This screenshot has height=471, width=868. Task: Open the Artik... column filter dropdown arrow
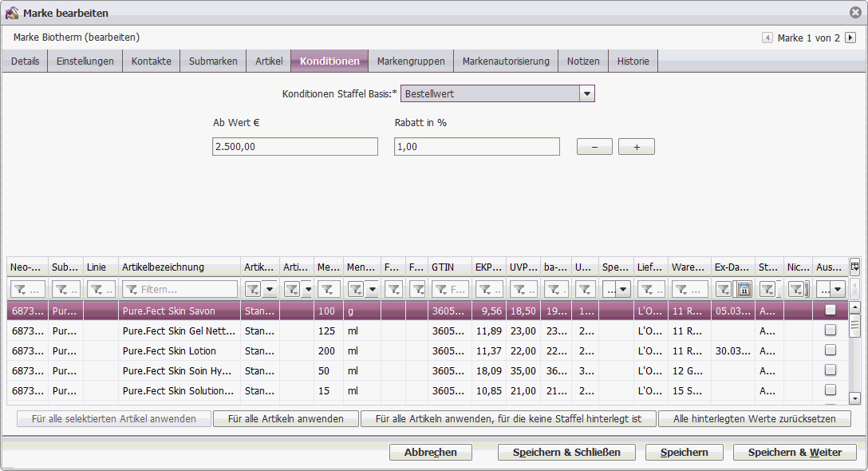pyautogui.click(x=270, y=289)
